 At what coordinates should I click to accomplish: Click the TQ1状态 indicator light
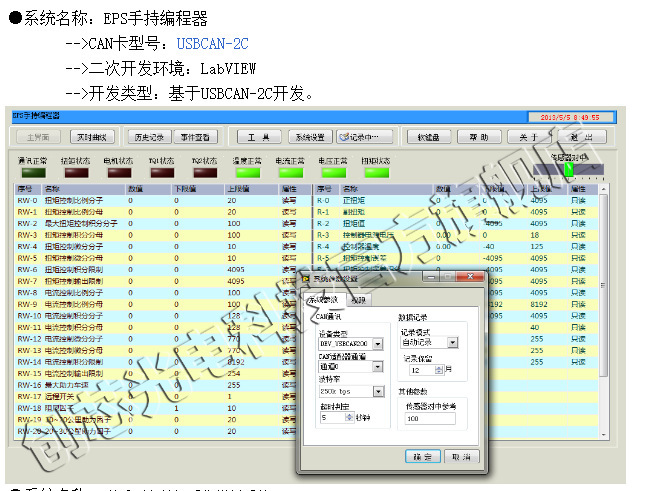162,173
